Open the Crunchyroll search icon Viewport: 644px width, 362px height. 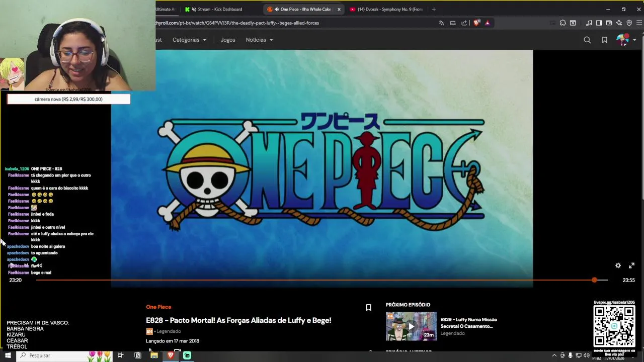[587, 40]
